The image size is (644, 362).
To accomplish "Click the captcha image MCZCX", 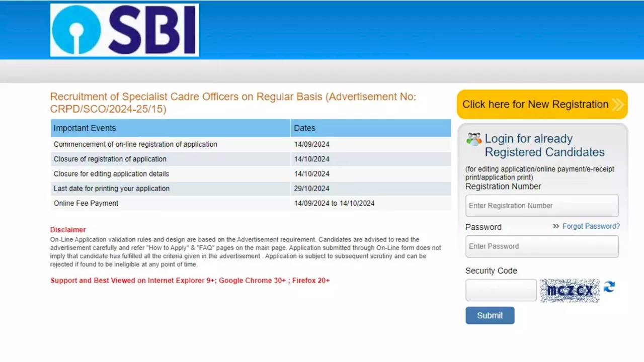I will 570,291.
